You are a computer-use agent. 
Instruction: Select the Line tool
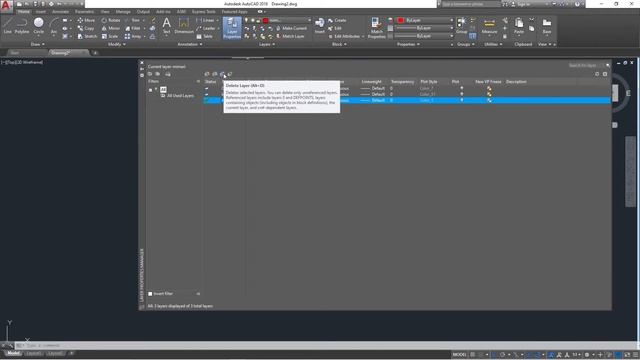point(7,25)
